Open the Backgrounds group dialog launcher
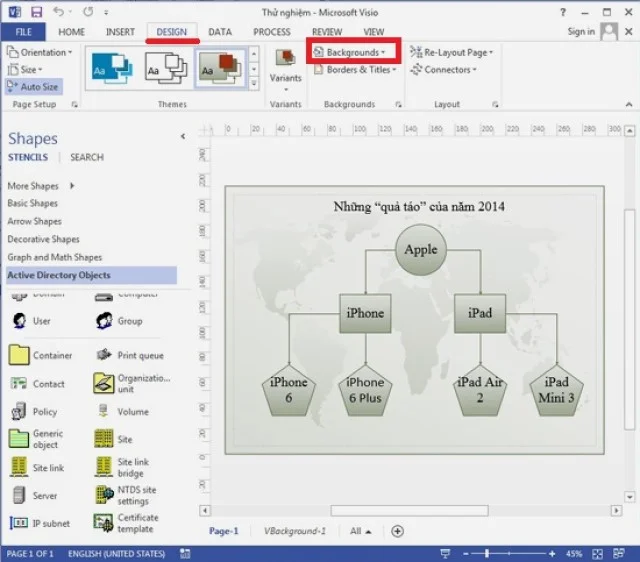The width and height of the screenshot is (640, 562). pos(398,105)
